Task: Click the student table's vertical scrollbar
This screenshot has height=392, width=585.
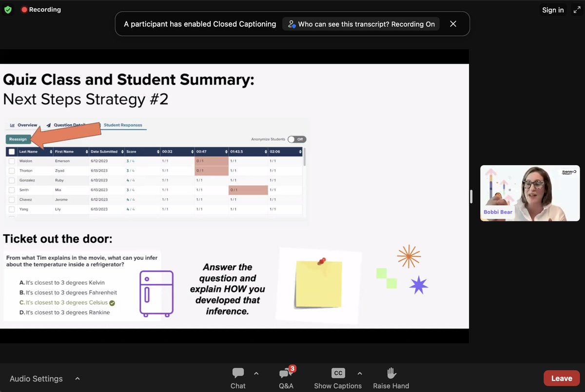Action: [x=305, y=157]
